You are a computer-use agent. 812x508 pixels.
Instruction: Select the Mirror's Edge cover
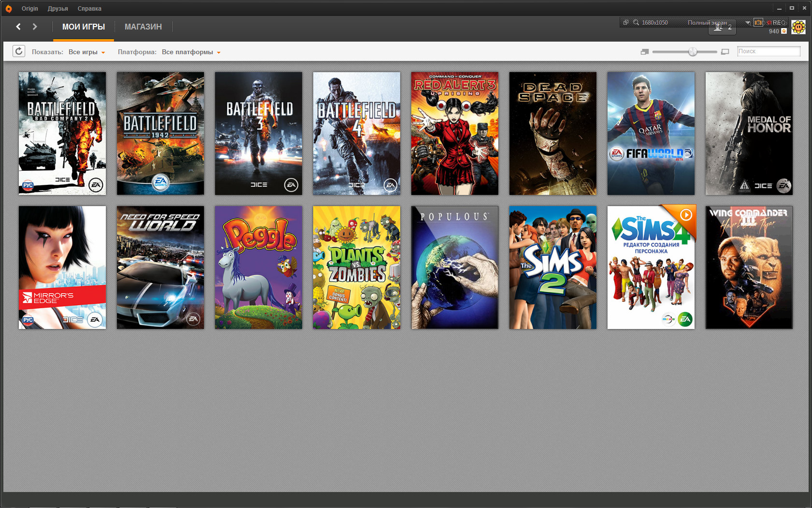click(62, 268)
